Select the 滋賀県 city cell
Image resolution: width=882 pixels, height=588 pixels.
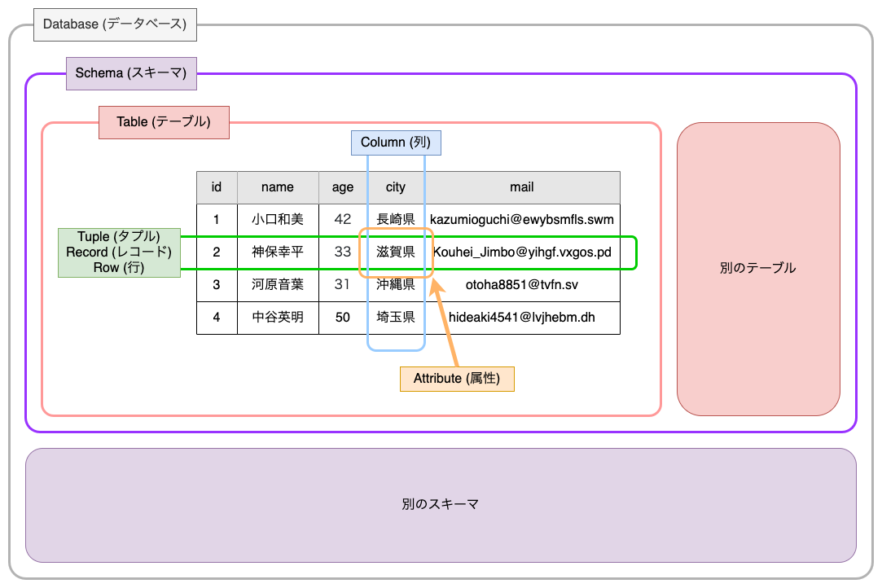click(x=396, y=252)
